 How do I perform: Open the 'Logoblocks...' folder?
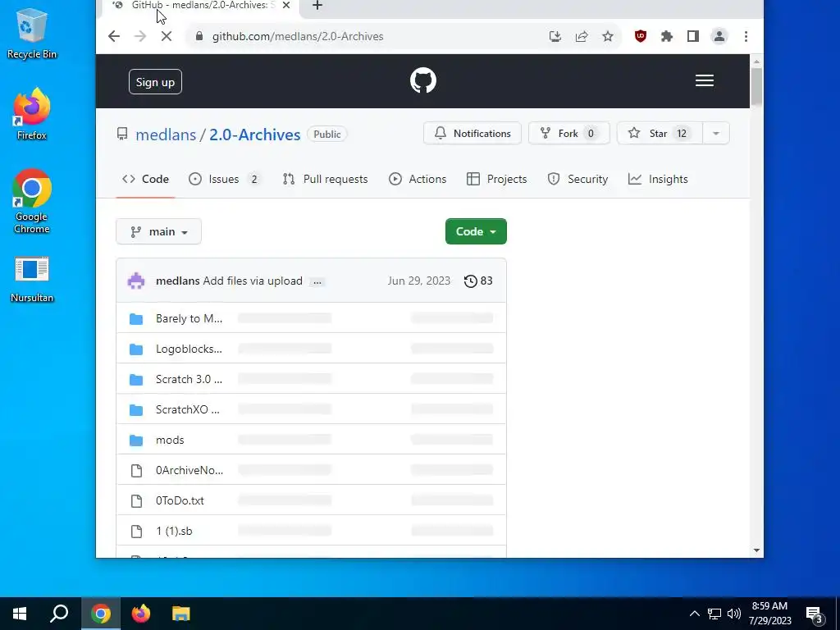click(x=189, y=349)
